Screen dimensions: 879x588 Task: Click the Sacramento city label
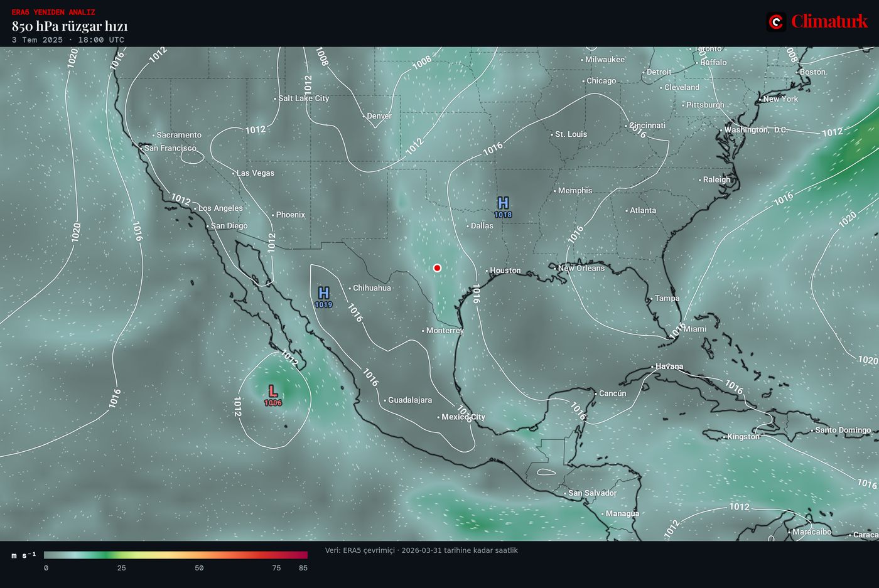point(179,134)
